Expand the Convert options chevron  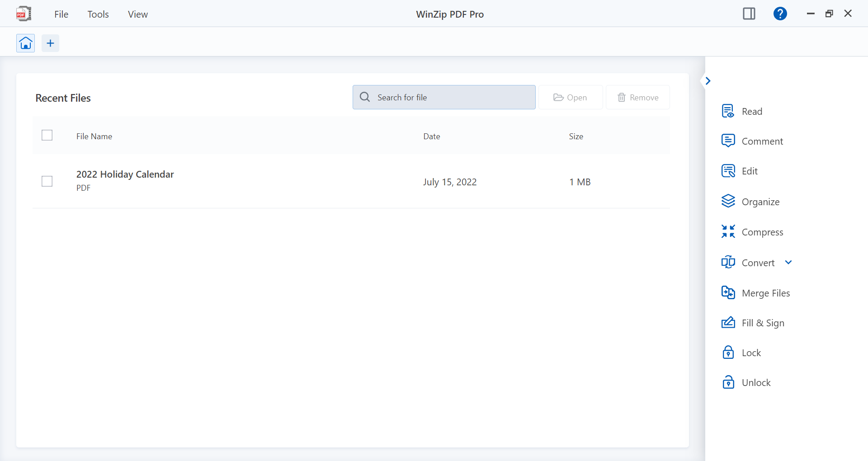[788, 262]
